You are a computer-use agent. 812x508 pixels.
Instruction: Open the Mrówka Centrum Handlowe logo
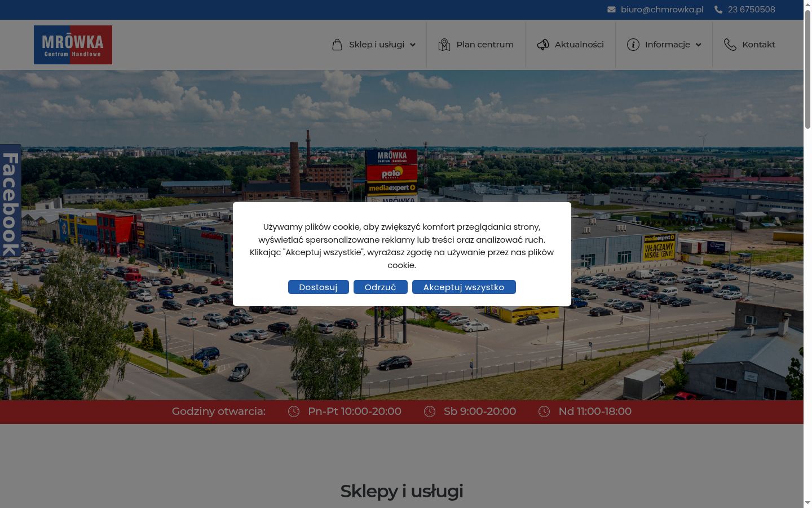click(73, 45)
